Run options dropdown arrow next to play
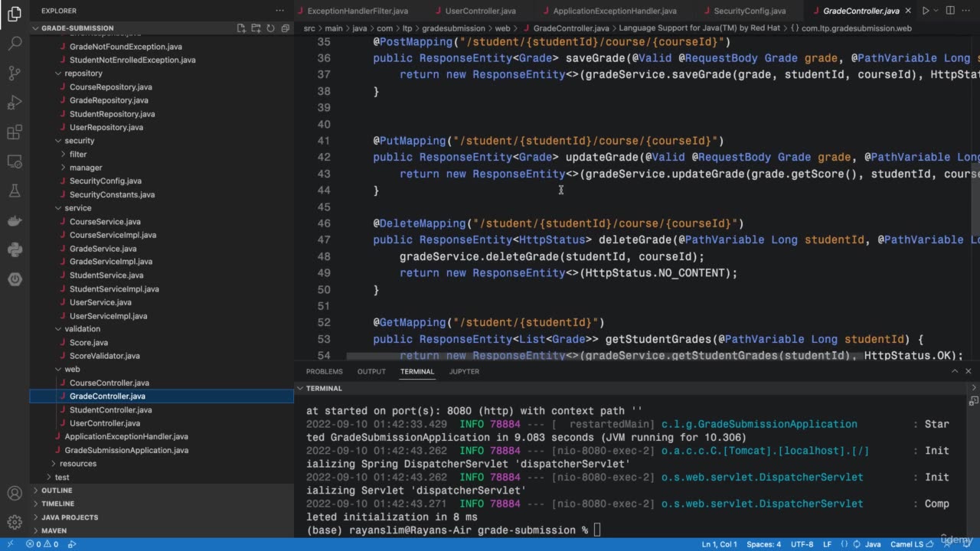Image resolution: width=980 pixels, height=551 pixels. pyautogui.click(x=936, y=11)
